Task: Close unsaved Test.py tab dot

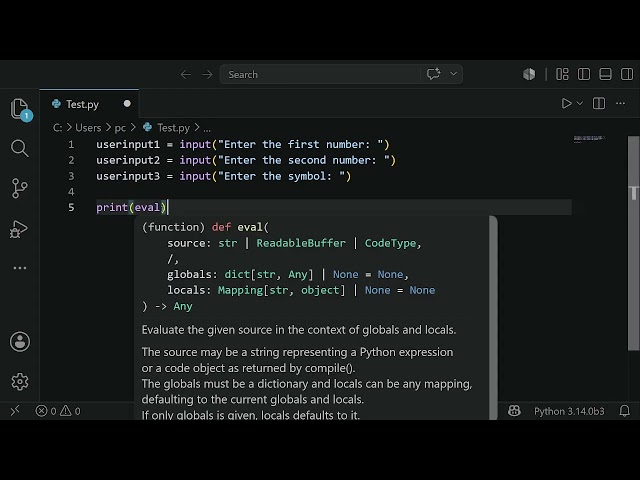Action: click(127, 104)
